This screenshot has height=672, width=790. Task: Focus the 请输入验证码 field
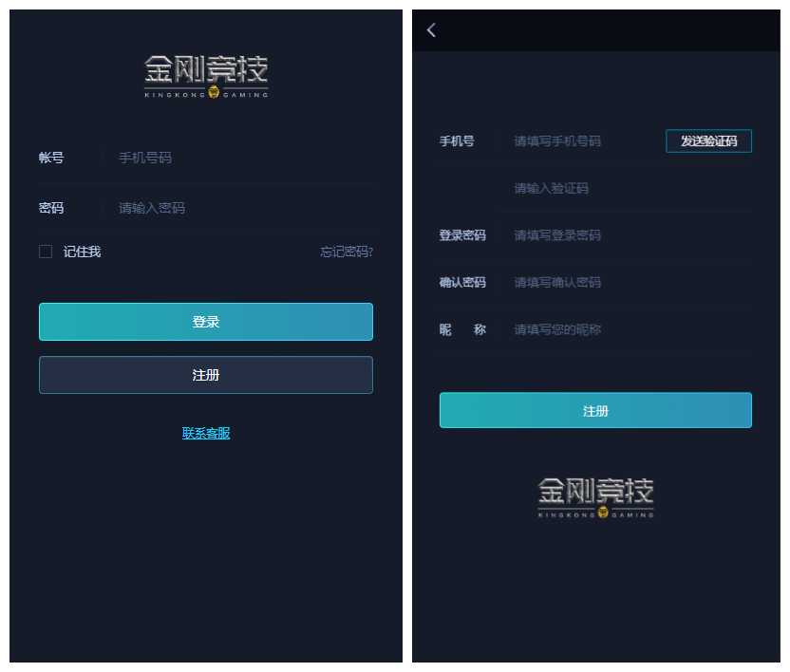tap(630, 188)
